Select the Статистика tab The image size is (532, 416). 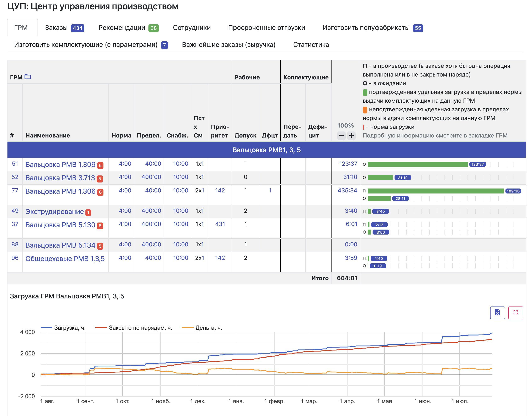311,45
